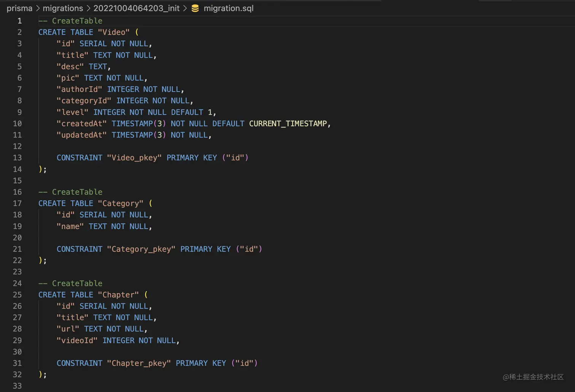Click CREATE TABLE "Category" statement

tap(95, 203)
